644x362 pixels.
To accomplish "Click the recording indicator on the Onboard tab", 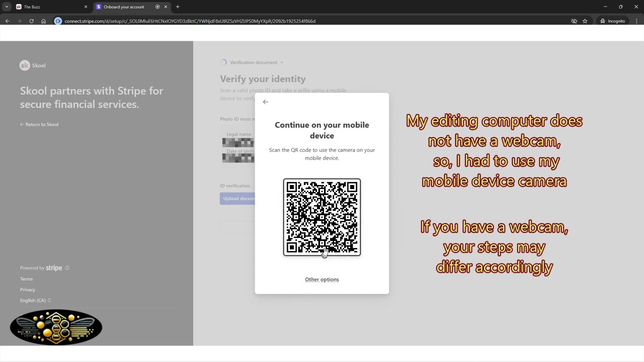I will [x=157, y=7].
